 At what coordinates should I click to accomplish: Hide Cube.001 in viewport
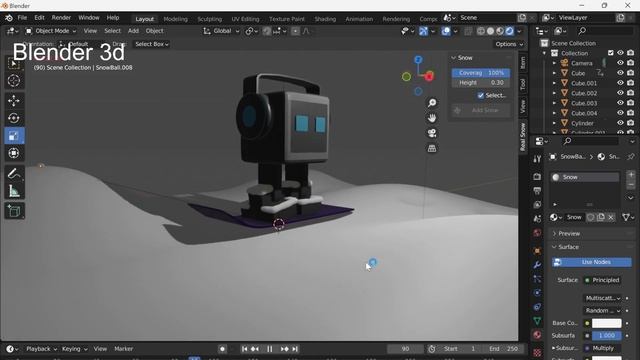point(620,83)
